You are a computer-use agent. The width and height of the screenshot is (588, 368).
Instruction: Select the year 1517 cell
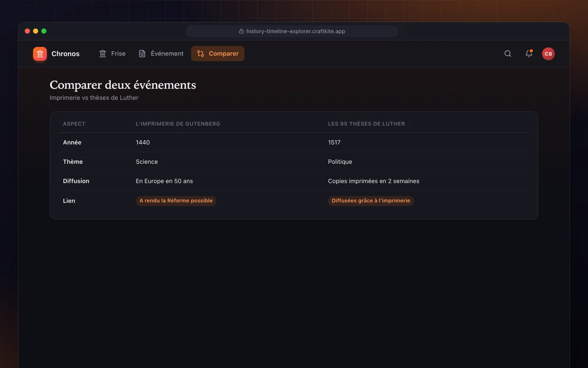tap(334, 143)
